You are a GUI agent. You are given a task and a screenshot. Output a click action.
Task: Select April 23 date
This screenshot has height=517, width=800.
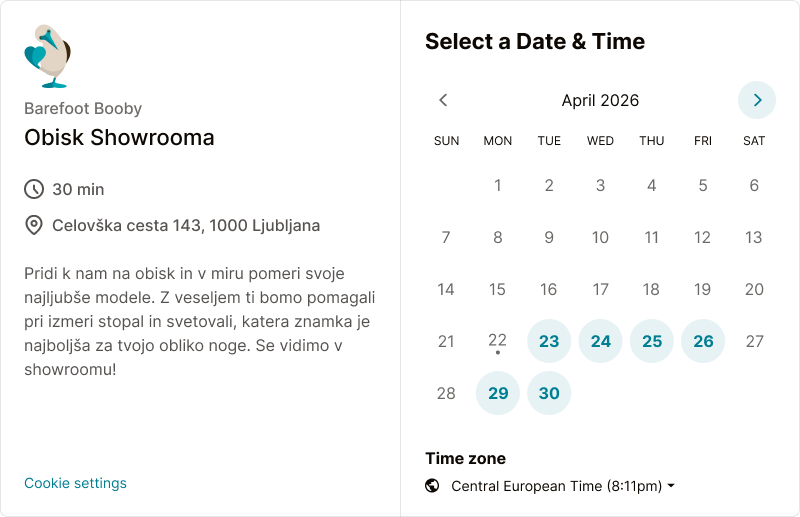[549, 341]
